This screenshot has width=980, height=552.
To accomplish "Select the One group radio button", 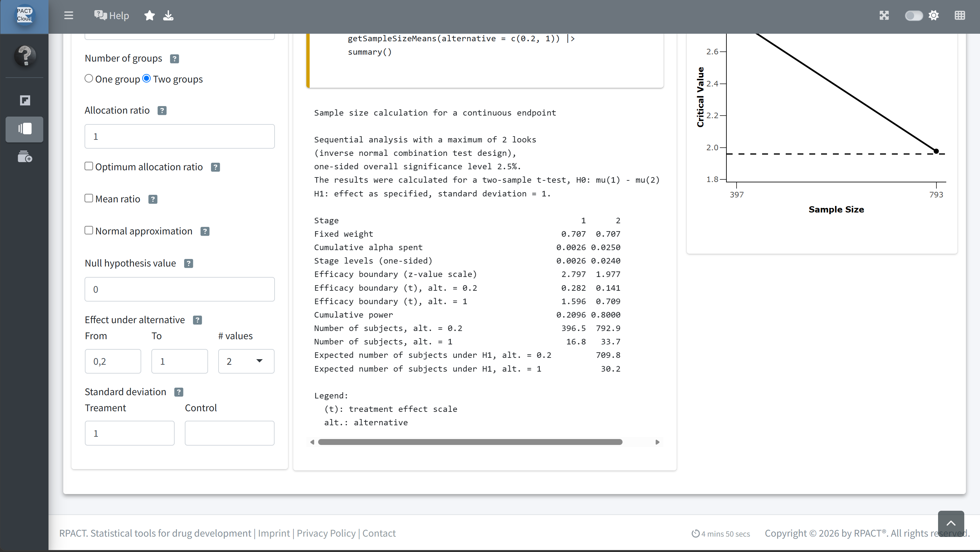I will click(x=89, y=78).
